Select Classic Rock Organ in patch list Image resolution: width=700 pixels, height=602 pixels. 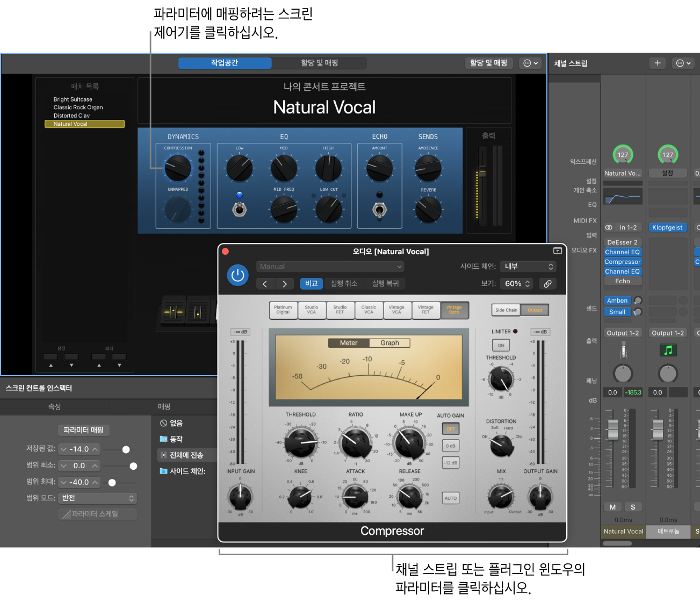[78, 107]
